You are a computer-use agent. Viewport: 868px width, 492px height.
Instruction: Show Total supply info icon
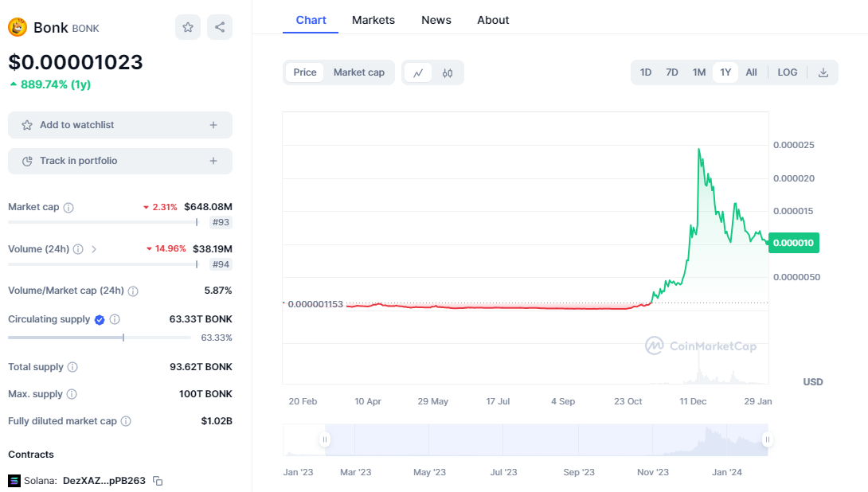[72, 367]
